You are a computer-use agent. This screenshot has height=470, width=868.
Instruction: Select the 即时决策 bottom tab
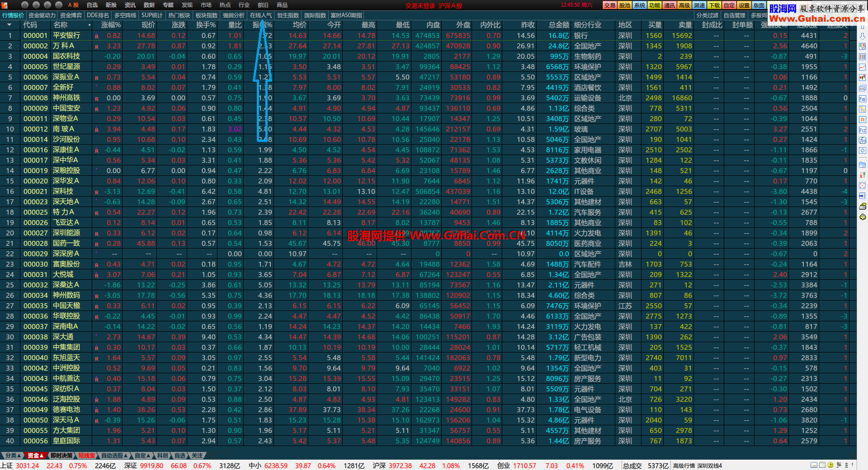tap(61, 456)
